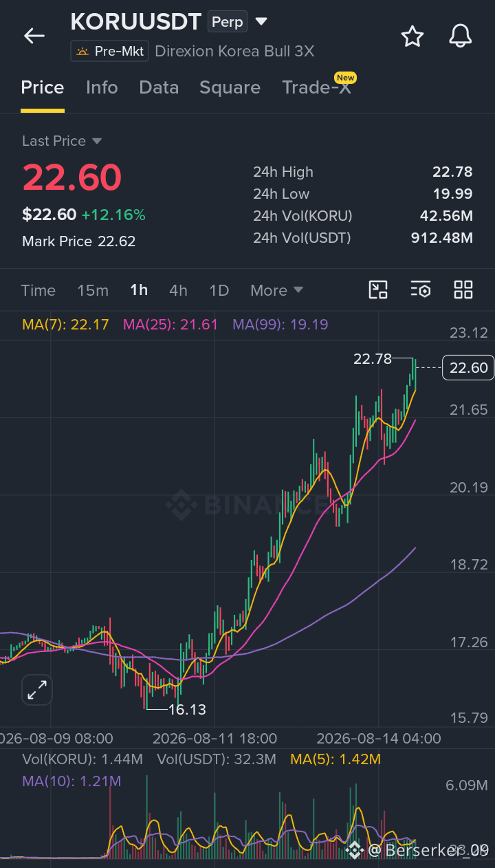Select the 1h timeframe
The image size is (495, 868).
(139, 290)
